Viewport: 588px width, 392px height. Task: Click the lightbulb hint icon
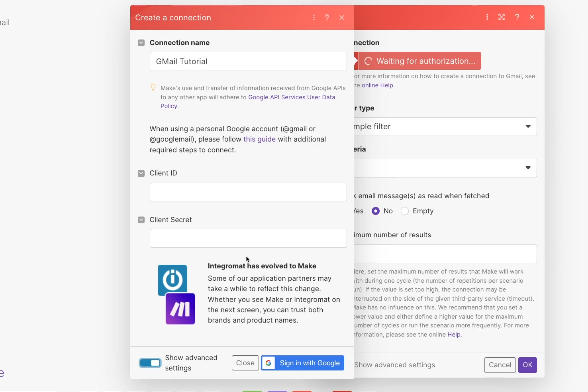(x=153, y=87)
